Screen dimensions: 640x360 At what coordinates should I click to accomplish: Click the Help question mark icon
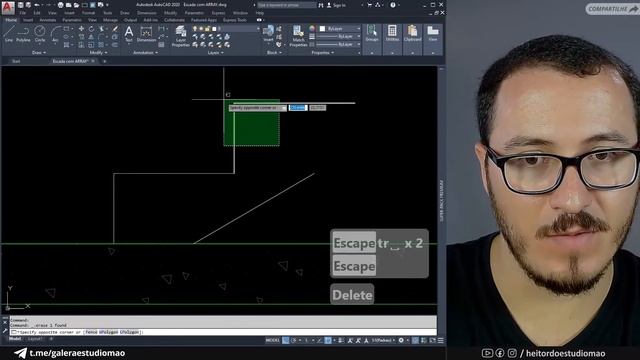pyautogui.click(x=393, y=5)
